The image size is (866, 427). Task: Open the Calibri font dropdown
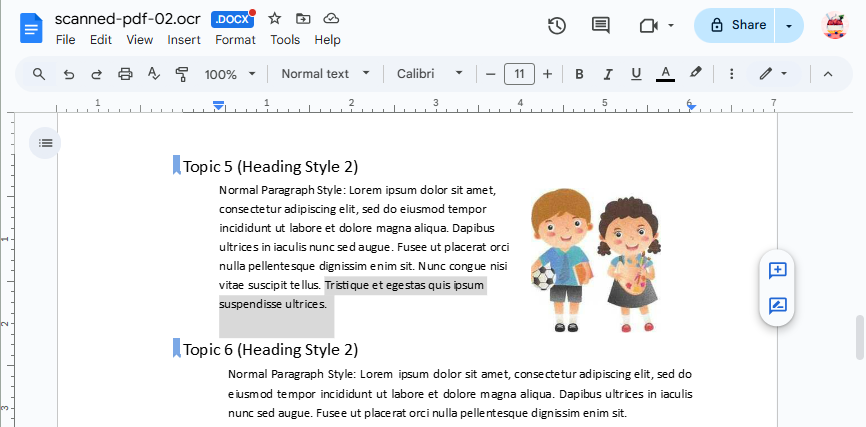point(429,74)
